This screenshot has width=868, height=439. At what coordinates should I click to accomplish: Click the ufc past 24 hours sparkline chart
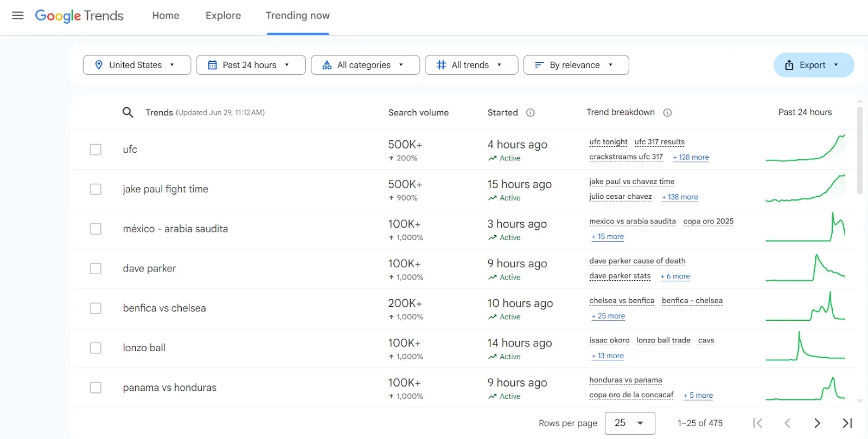tap(806, 147)
